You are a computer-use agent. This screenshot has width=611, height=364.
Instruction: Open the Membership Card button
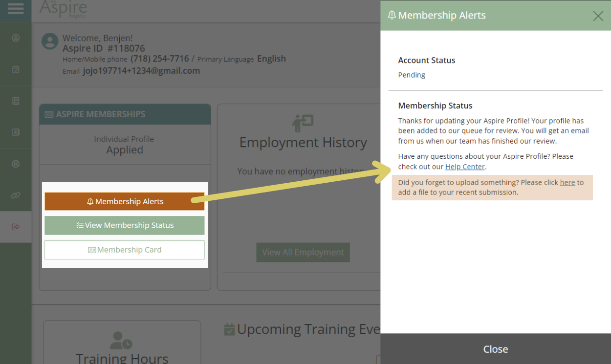[125, 250]
